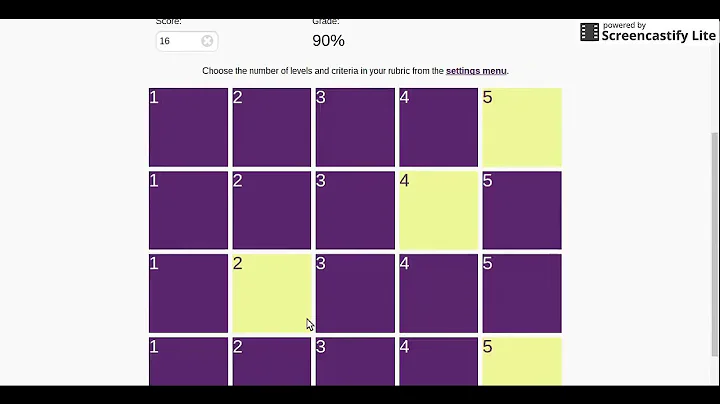Deselect the yellow level 4 cell in row two
This screenshot has height=404, width=720.
[438, 210]
